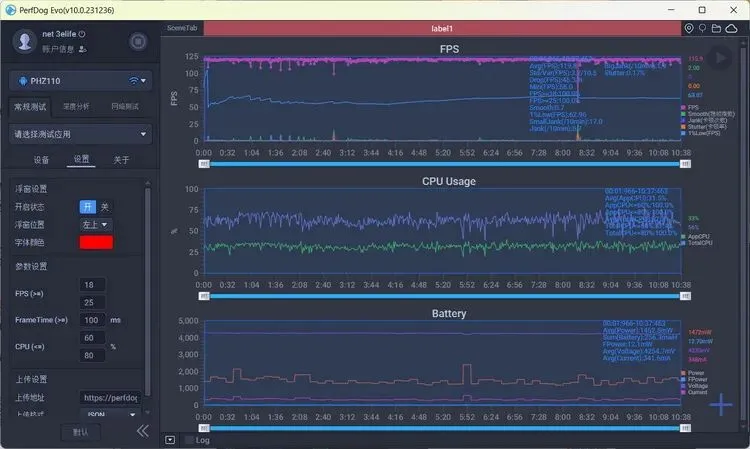Viewport: 750px width, 449px height.
Task: Click the FrameTime 100 ms input field
Action: pos(92,320)
